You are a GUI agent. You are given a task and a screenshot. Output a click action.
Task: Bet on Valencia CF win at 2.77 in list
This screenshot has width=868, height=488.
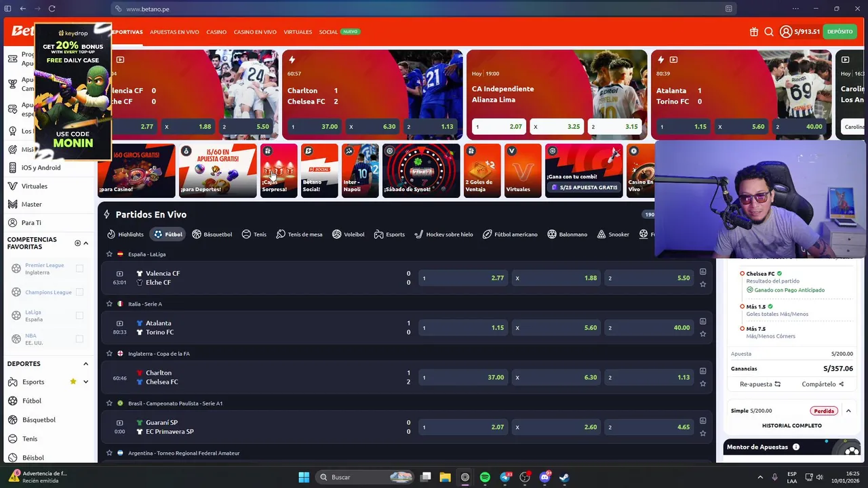(x=462, y=278)
